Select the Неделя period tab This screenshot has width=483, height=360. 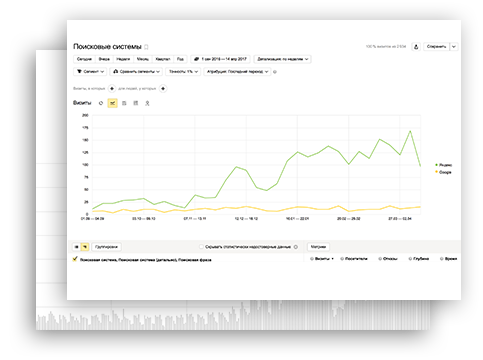123,59
